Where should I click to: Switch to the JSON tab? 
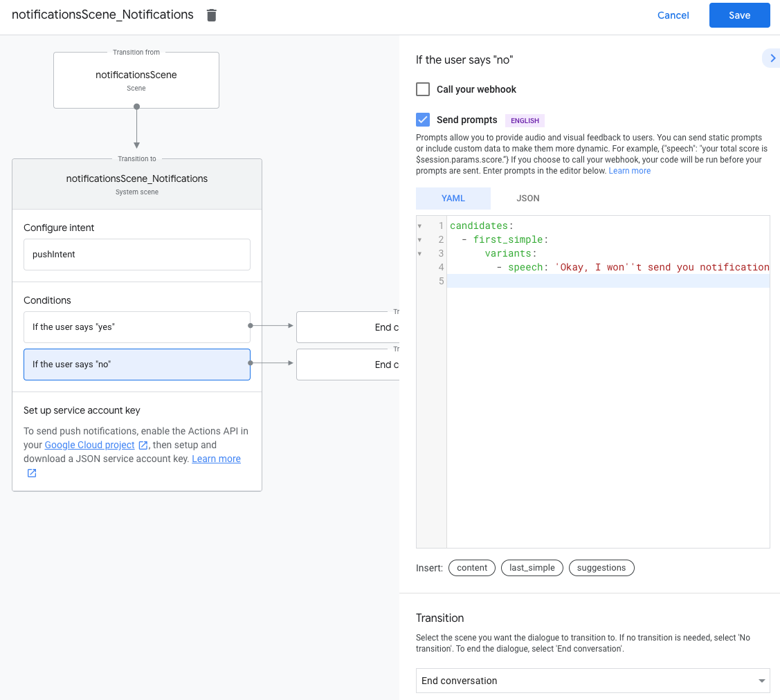(x=528, y=199)
